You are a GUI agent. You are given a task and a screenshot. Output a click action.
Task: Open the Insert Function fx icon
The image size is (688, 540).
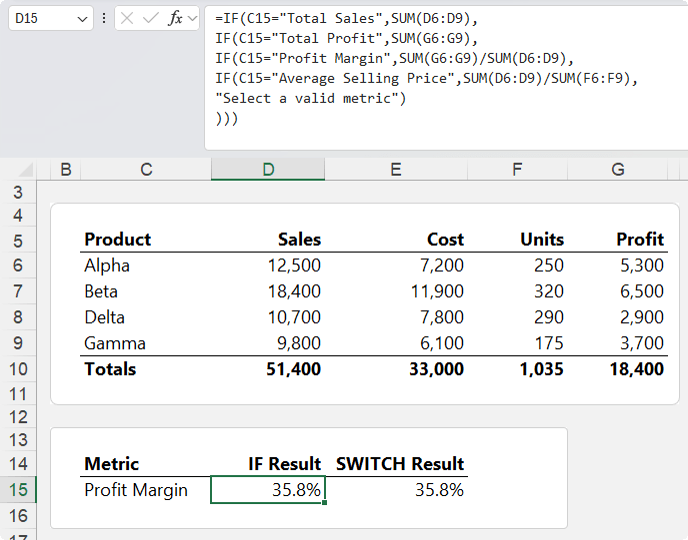click(175, 18)
